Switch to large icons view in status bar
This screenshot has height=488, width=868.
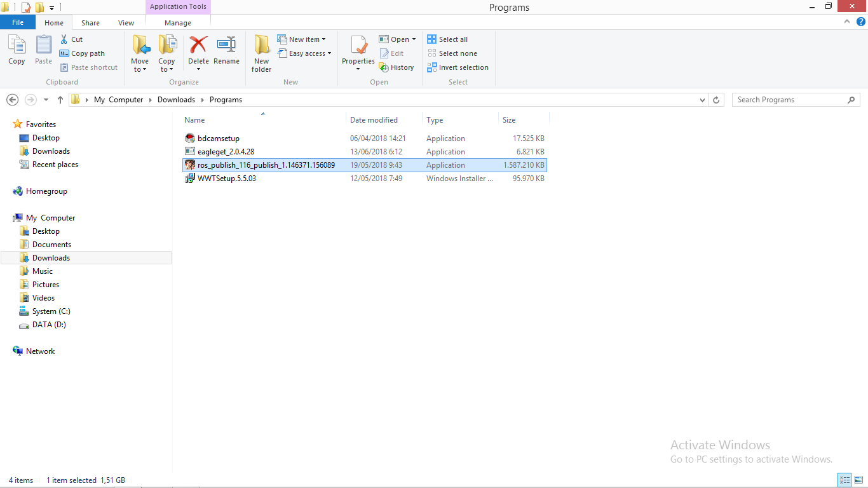pyautogui.click(x=857, y=480)
